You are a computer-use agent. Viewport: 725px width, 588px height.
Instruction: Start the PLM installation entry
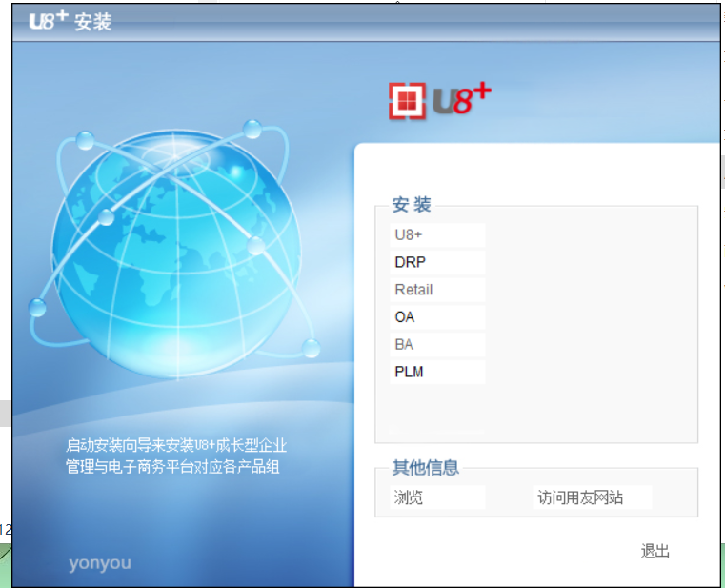[437, 372]
